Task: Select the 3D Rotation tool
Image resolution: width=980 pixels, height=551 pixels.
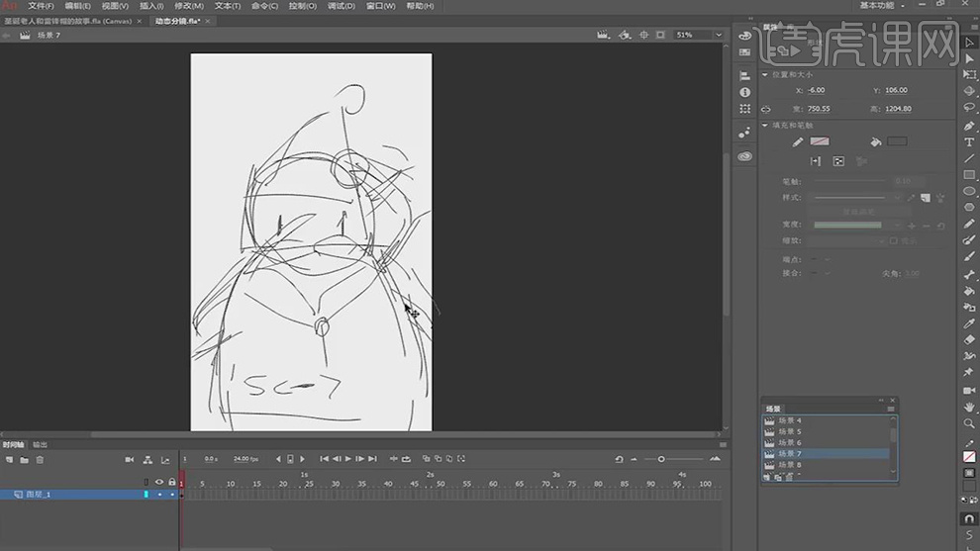Action: click(x=969, y=91)
